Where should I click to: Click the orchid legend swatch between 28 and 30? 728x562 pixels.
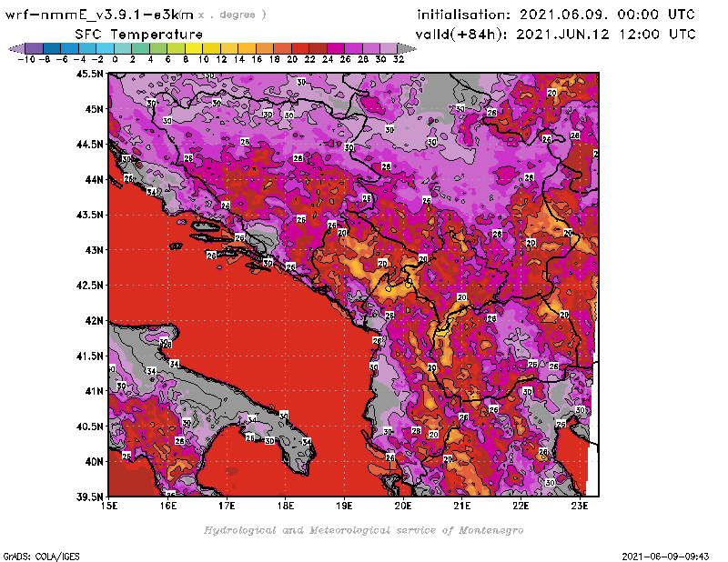point(371,48)
